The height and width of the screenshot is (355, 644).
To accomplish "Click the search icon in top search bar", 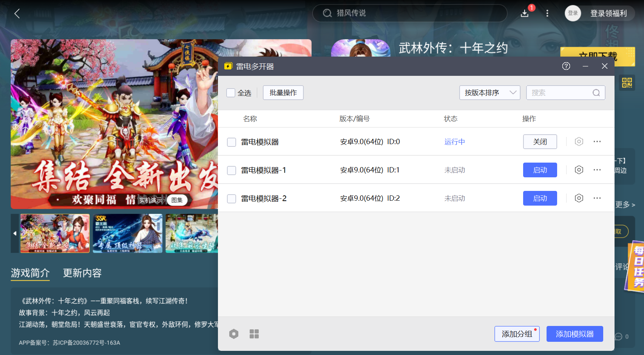I will coord(327,13).
